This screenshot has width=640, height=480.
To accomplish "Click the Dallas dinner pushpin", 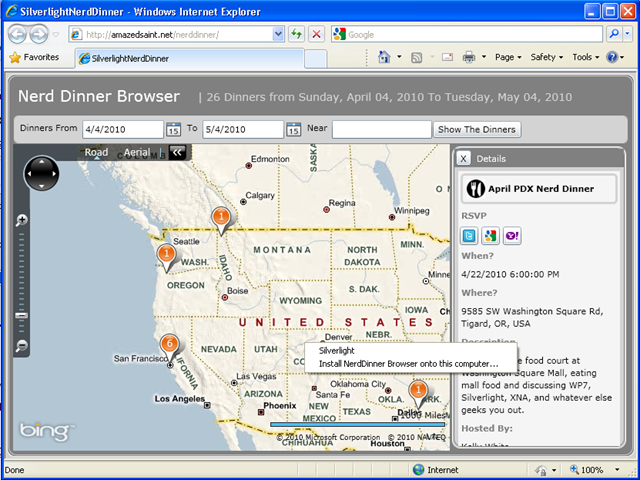I will click(419, 391).
